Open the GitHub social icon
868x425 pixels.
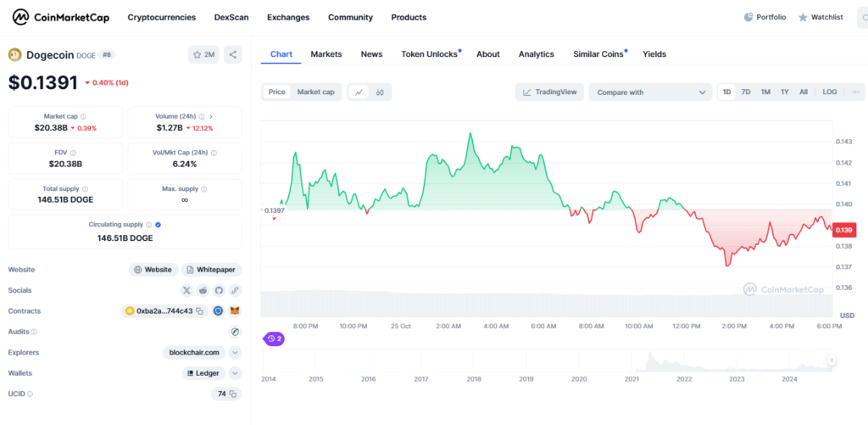(219, 290)
